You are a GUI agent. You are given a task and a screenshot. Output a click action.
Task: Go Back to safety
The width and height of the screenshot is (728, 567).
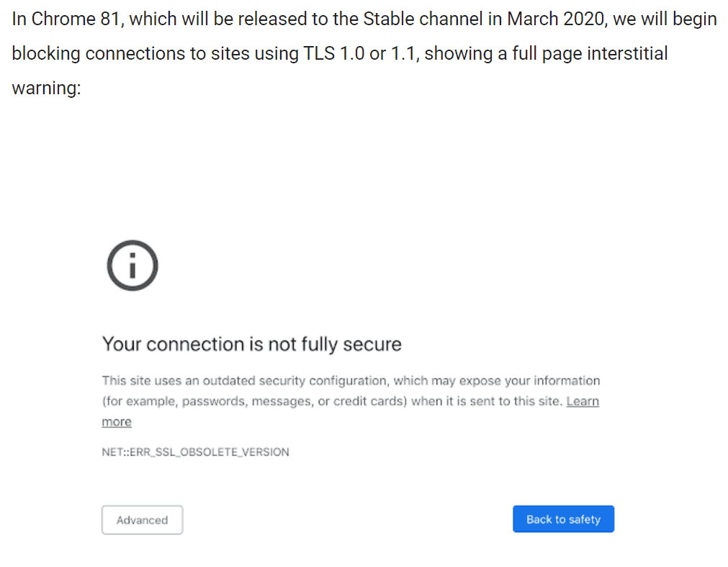click(563, 520)
